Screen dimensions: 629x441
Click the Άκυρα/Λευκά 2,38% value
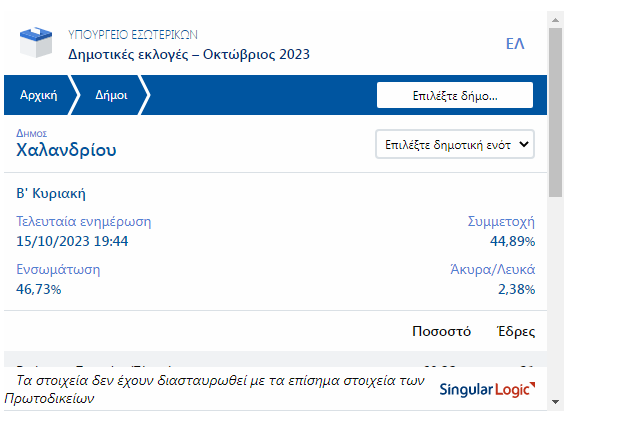pos(516,289)
